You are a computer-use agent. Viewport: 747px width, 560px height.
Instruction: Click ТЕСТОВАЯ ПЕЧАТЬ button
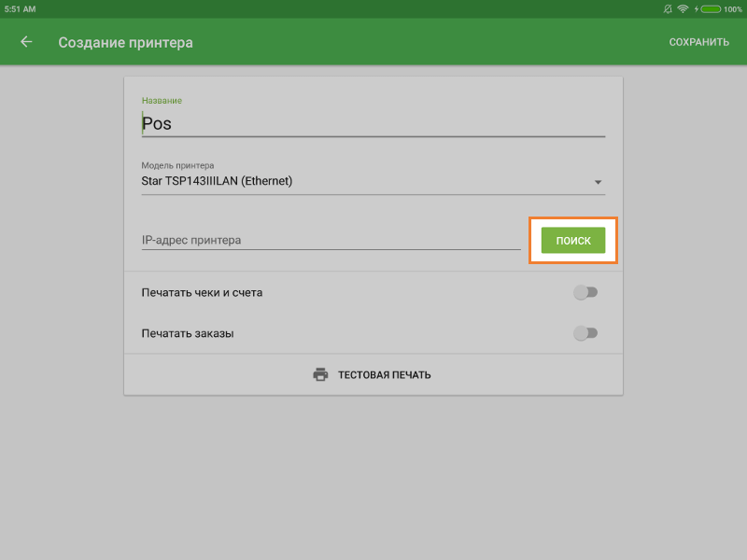pyautogui.click(x=373, y=375)
